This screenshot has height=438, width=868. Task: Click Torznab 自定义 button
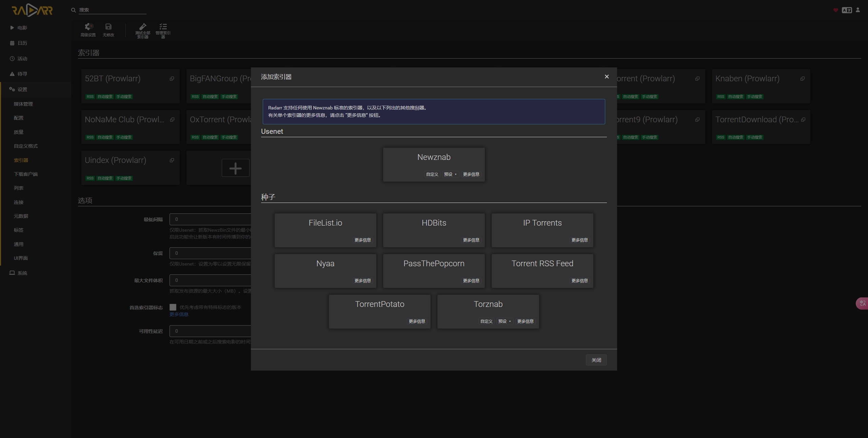(x=487, y=321)
